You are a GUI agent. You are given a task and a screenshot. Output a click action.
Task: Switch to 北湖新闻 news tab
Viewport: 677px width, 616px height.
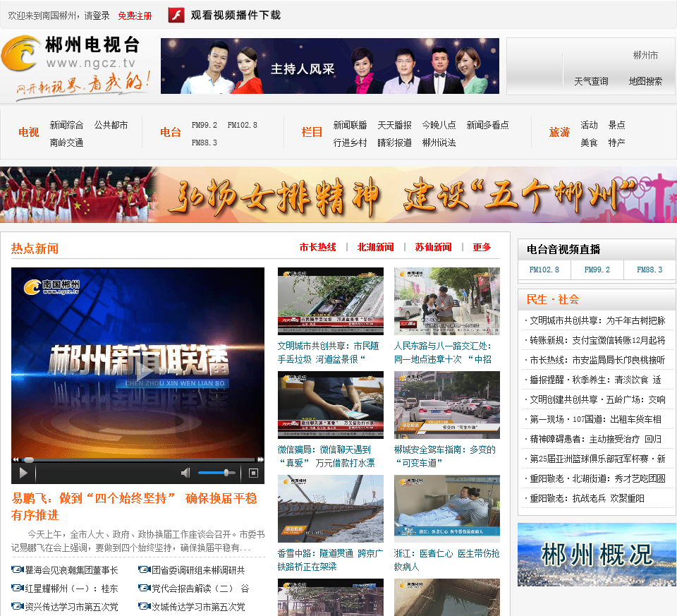(376, 247)
